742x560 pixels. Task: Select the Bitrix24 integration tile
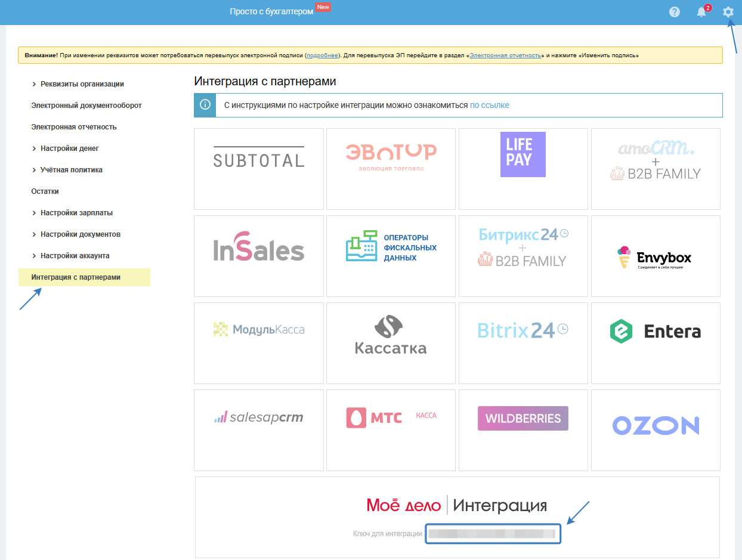[523, 343]
